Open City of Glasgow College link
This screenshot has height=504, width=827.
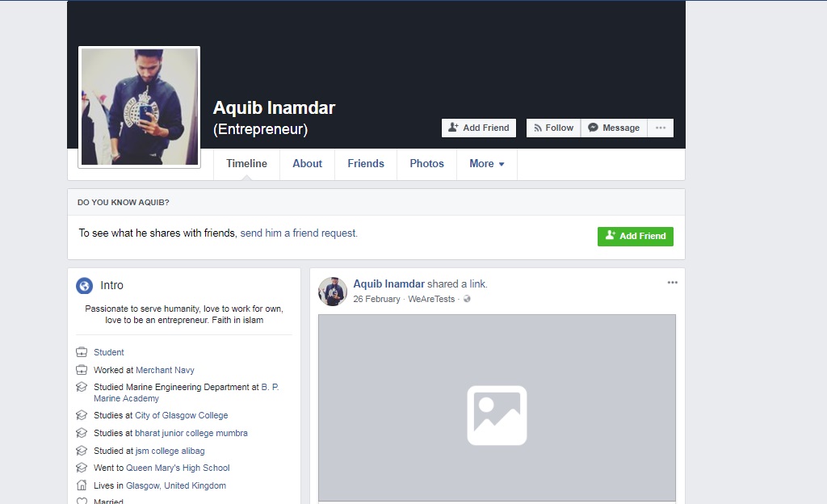181,415
